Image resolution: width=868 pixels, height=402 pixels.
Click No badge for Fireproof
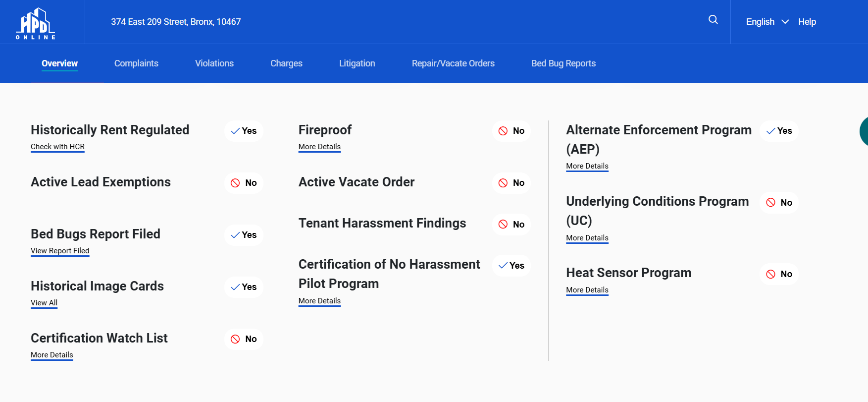(x=511, y=131)
